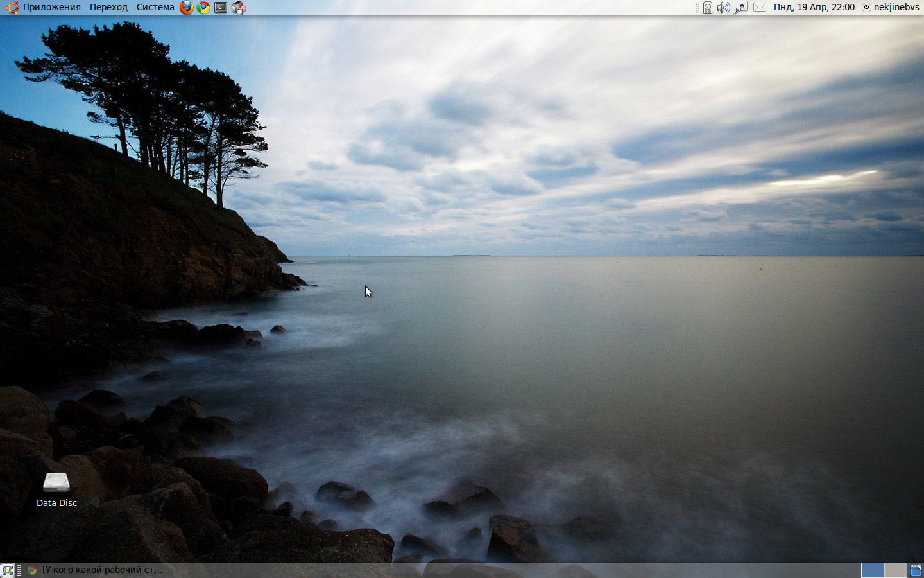Launch Google Chrome from the top panel
Image resolution: width=924 pixels, height=578 pixels.
click(203, 8)
